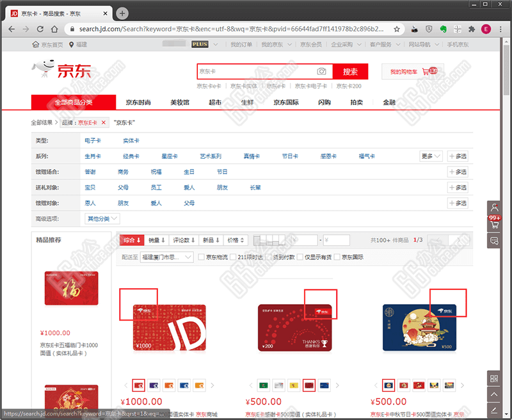The image size is (512, 420).
Task: Open the browser extensions puzzle icon
Action: click(x=472, y=29)
